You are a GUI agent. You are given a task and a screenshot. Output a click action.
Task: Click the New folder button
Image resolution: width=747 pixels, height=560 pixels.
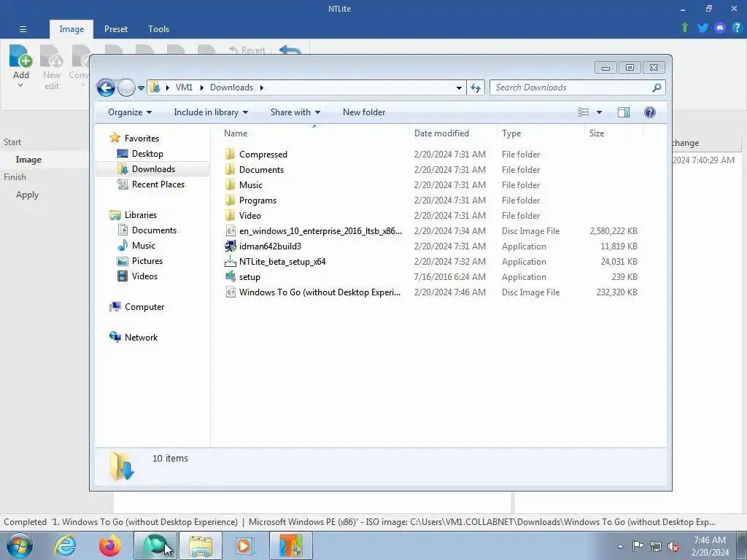point(364,112)
